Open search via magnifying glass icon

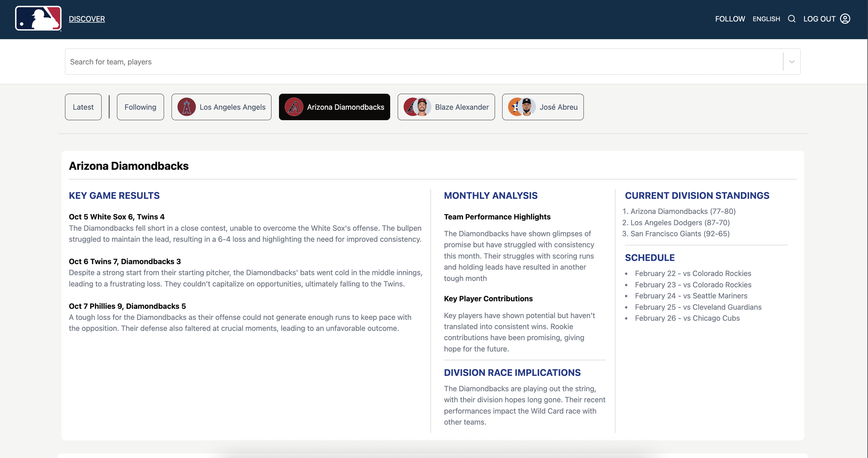pyautogui.click(x=792, y=19)
